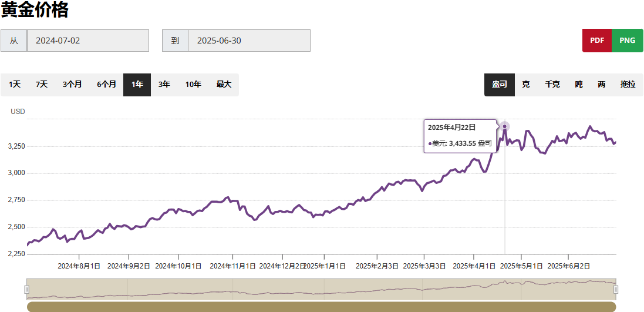Download chart as PDF

click(597, 41)
